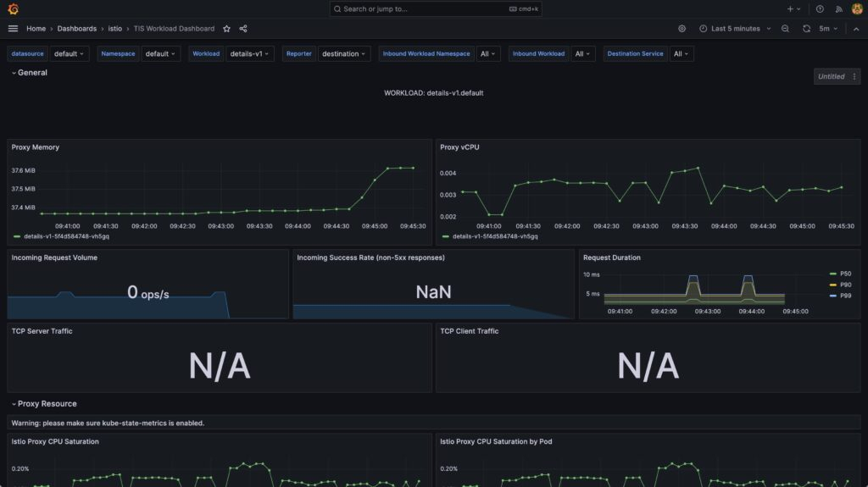The height and width of the screenshot is (487, 868).
Task: Open the hamburger navigation menu
Action: (x=13, y=28)
